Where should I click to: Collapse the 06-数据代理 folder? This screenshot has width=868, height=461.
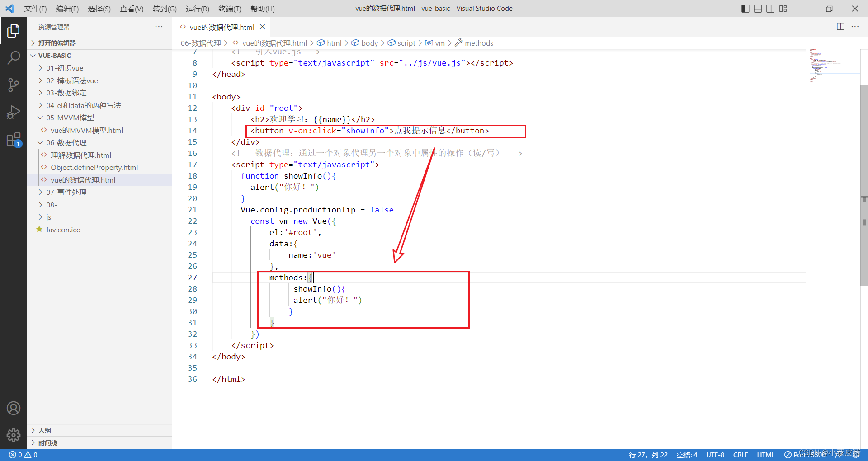pos(99,142)
